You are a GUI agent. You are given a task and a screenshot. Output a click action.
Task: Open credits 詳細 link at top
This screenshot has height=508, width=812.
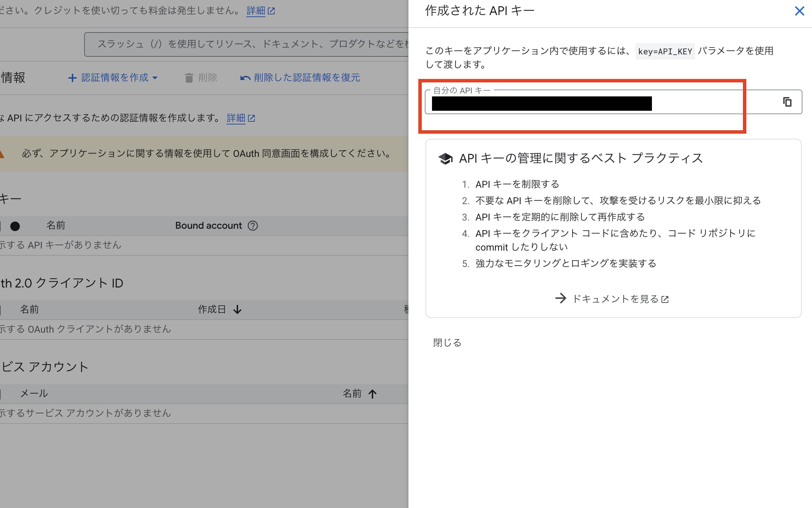(x=256, y=11)
